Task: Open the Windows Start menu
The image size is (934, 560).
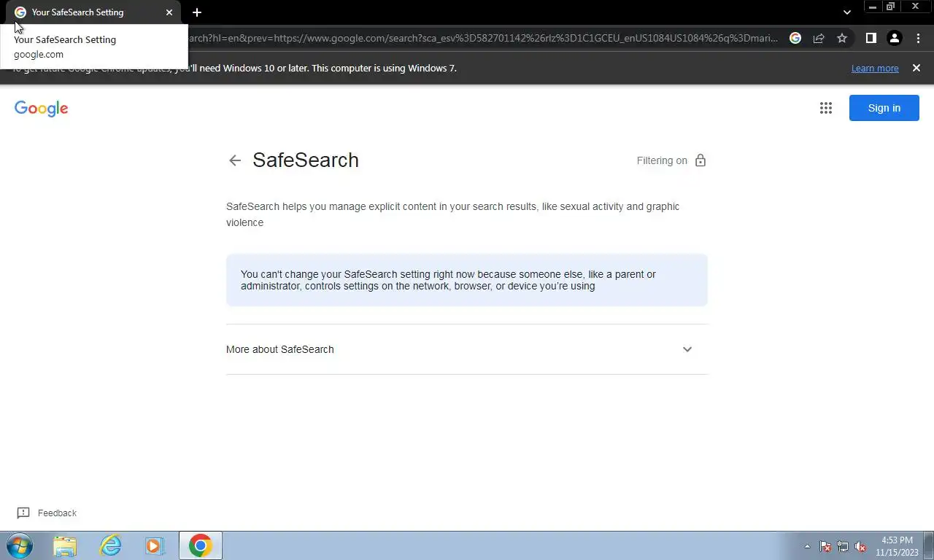Action: click(20, 545)
